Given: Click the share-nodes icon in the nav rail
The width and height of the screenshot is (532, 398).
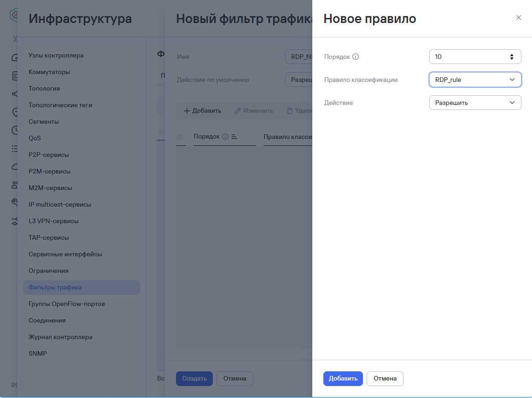Looking at the screenshot, I should coord(15,94).
